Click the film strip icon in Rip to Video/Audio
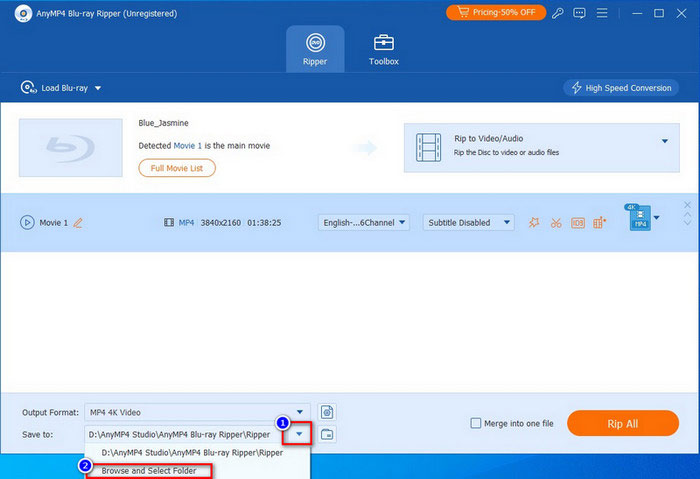Screen dimensions: 700x479 [428, 147]
